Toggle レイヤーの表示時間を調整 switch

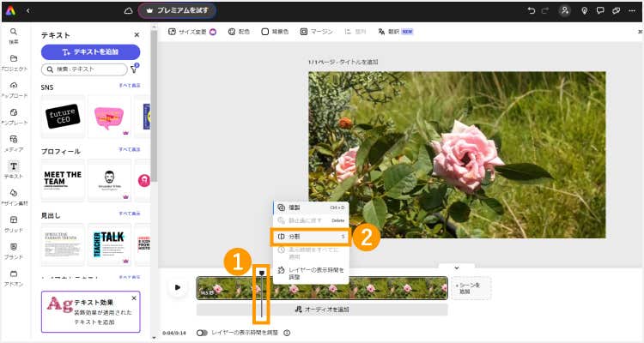point(202,333)
